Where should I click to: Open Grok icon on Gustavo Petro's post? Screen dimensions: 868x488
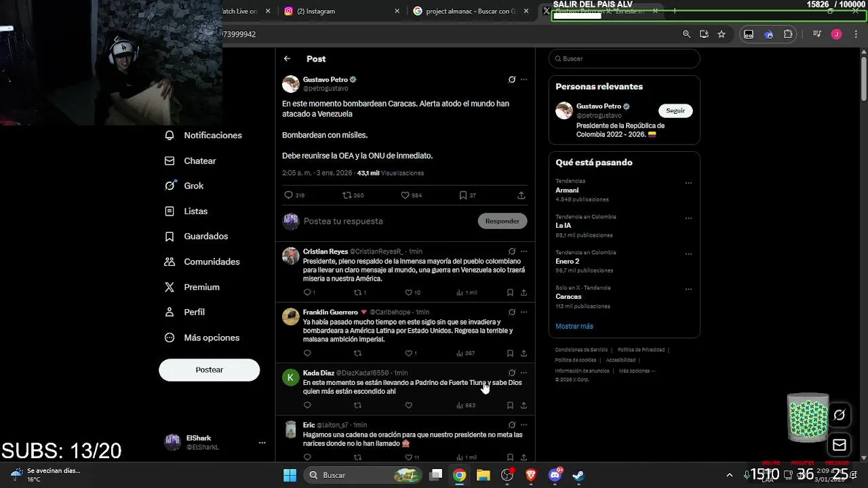click(x=512, y=79)
